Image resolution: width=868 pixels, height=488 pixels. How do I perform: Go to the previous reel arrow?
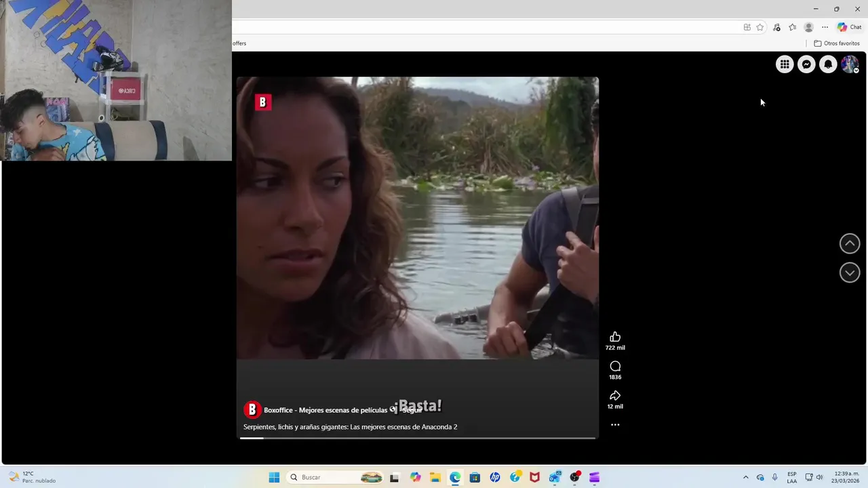click(x=850, y=243)
